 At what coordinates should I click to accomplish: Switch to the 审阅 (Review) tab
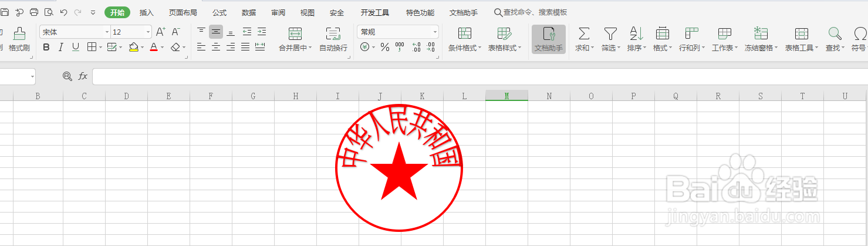click(278, 12)
